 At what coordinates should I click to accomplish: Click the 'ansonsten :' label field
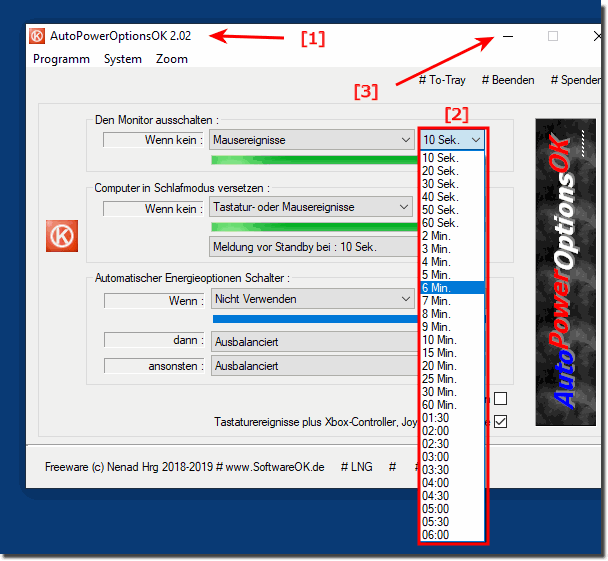[x=154, y=366]
